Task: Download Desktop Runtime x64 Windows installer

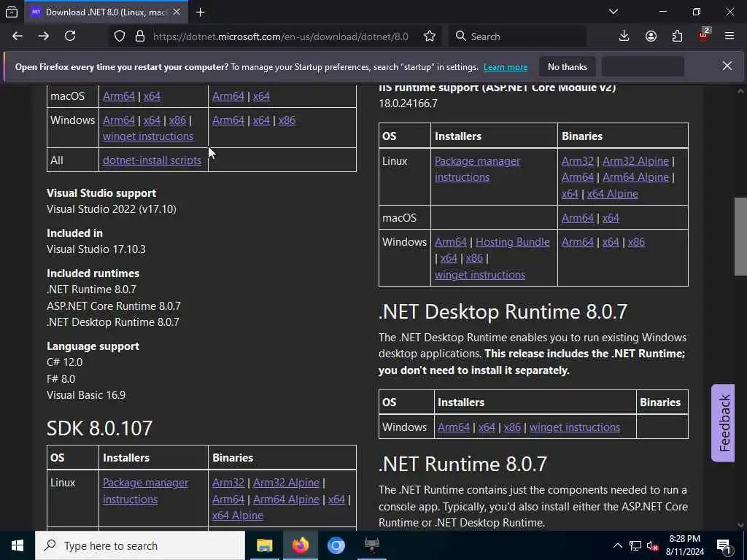Action: pos(487,427)
